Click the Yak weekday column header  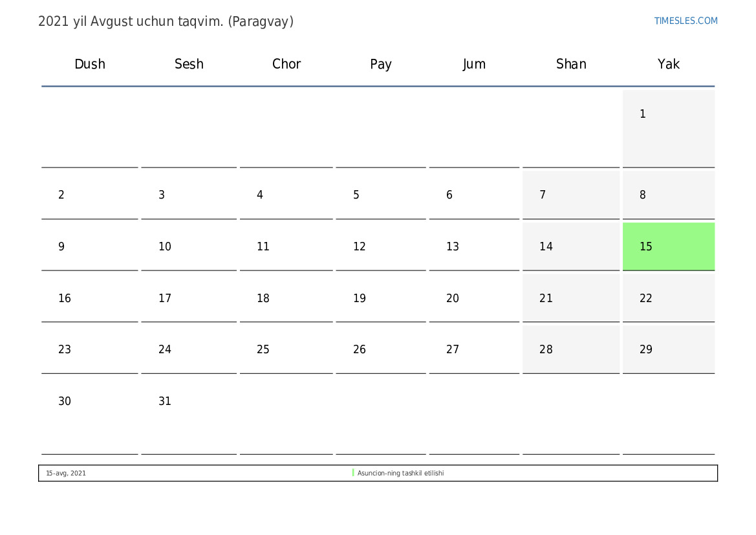[668, 64]
